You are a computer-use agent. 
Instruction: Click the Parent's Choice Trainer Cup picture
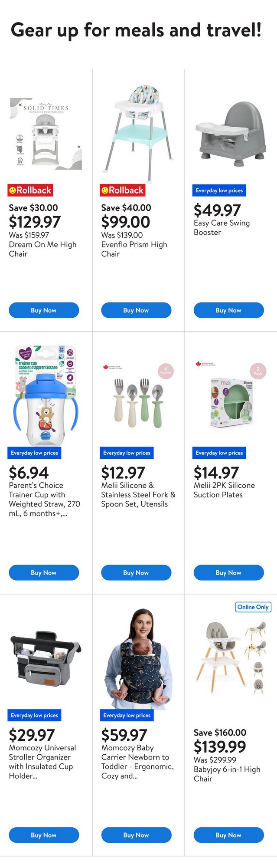click(46, 395)
